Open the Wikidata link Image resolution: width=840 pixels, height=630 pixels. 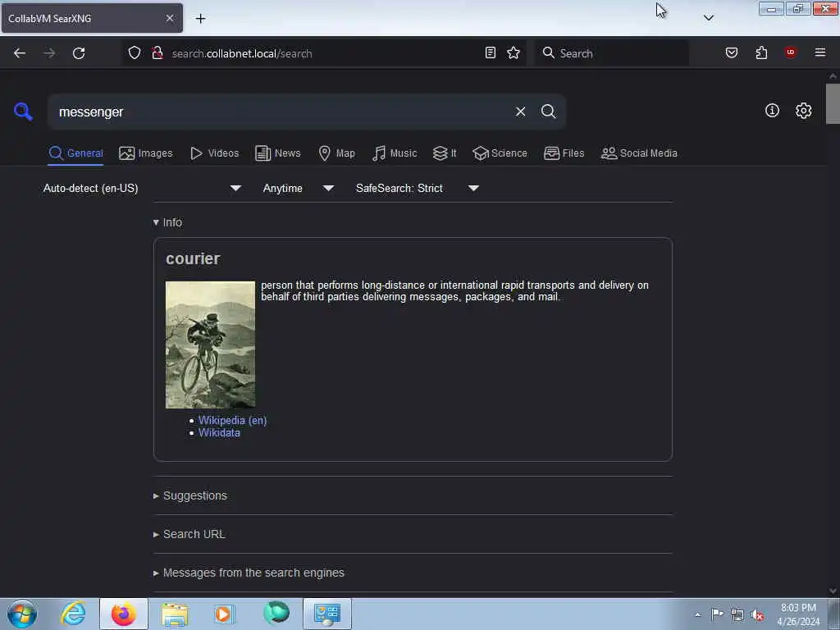tap(219, 433)
